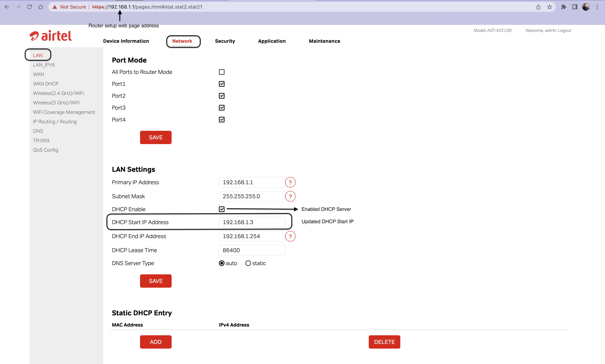This screenshot has width=605, height=364.
Task: Click the IPv4 Address column header
Action: point(234,325)
